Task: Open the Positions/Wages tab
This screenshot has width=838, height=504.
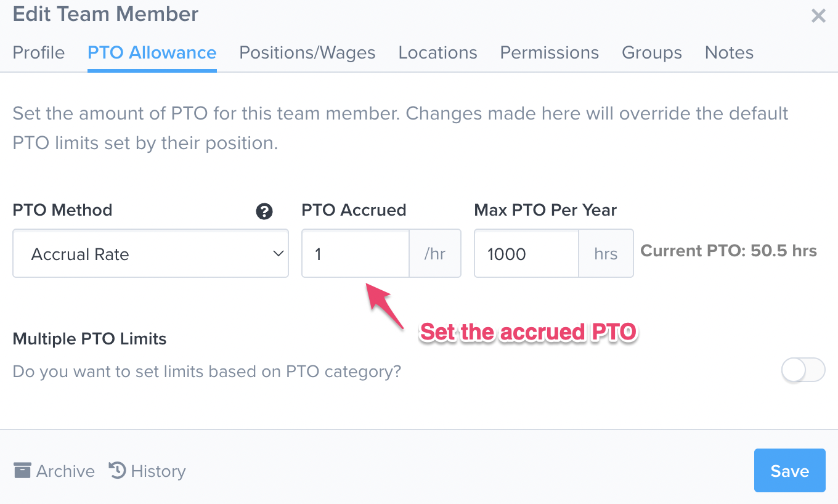Action: pyautogui.click(x=307, y=53)
